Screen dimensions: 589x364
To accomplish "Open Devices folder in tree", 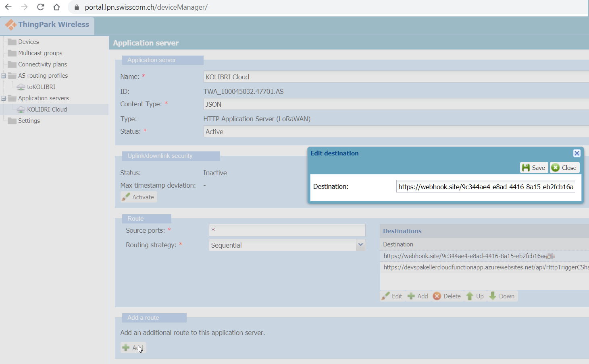I will pyautogui.click(x=29, y=42).
